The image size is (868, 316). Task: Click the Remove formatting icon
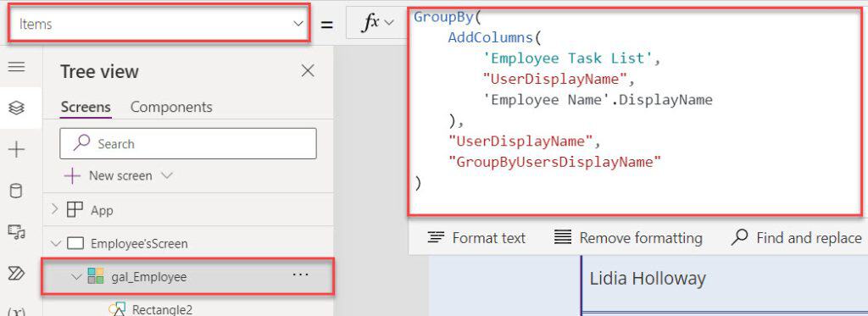pos(563,238)
